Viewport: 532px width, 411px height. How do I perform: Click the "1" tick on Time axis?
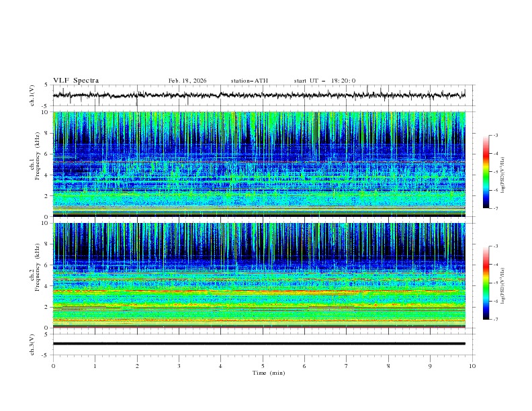click(95, 366)
